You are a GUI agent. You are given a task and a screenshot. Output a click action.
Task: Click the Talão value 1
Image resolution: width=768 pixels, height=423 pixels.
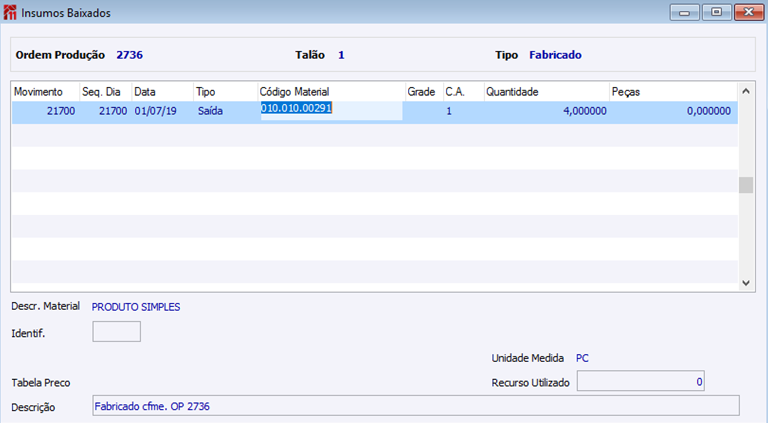341,55
